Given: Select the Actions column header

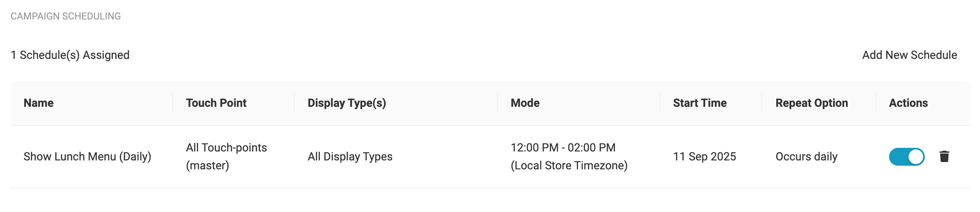Looking at the screenshot, I should 908,103.
